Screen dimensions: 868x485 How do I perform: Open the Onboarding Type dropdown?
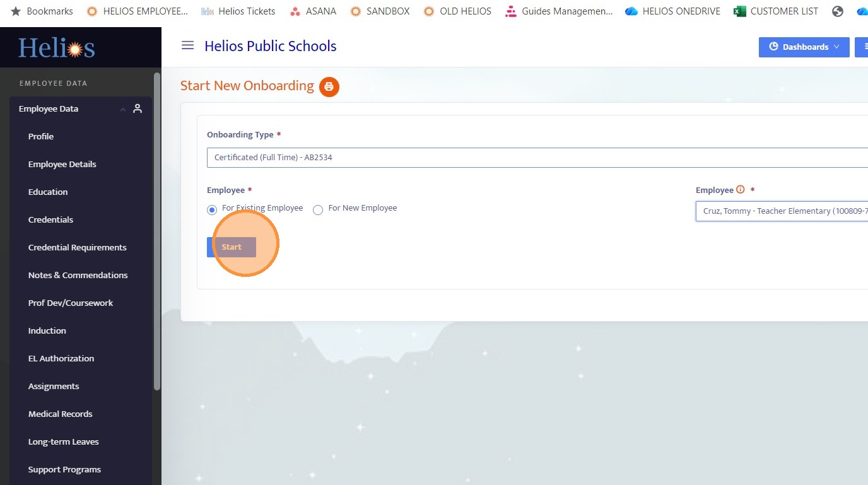[537, 158]
